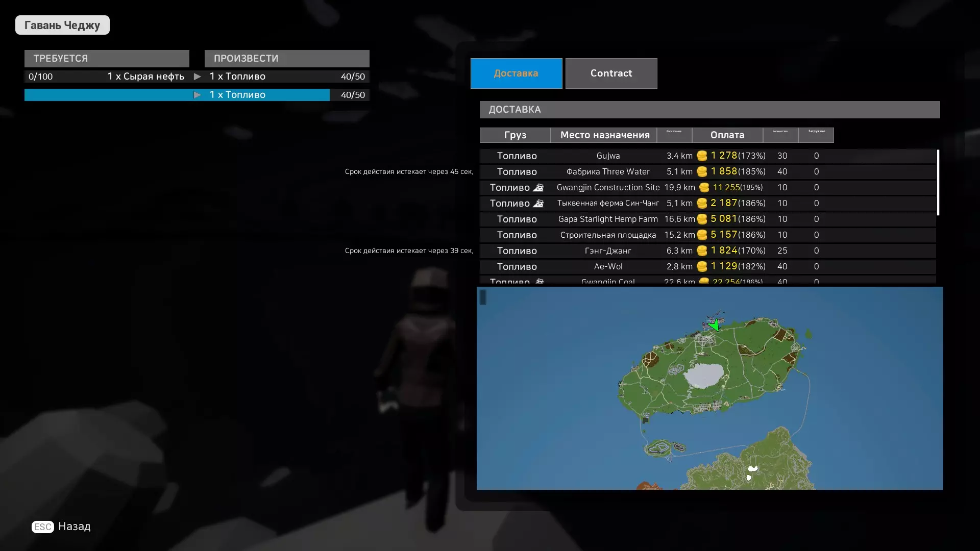Click the delivery list vertical scrollbar
The height and width of the screenshot is (551, 980).
tap(938, 182)
